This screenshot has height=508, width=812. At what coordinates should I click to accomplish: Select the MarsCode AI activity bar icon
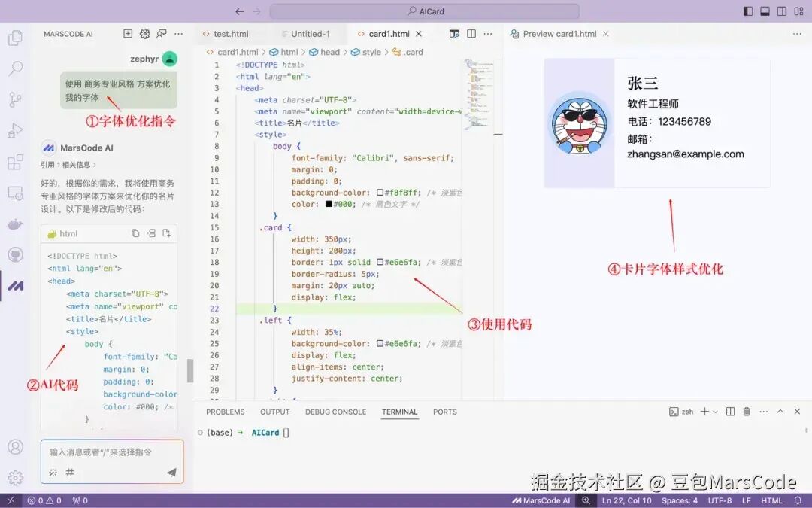click(16, 286)
